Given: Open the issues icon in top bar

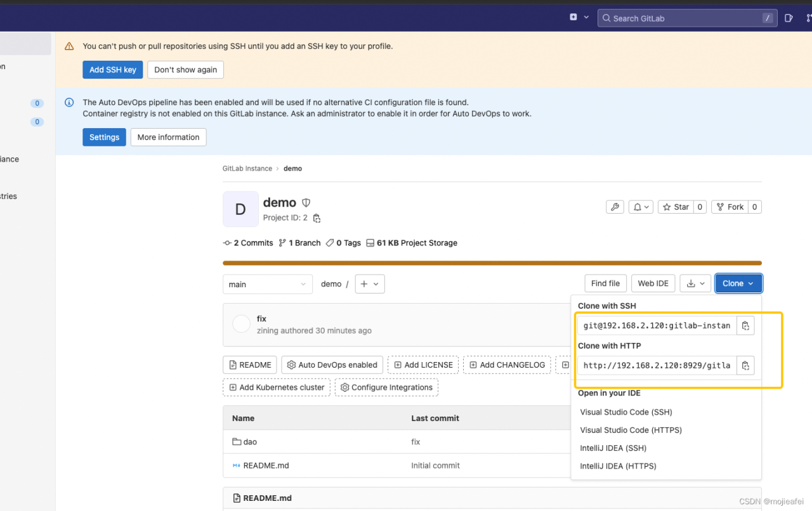Looking at the screenshot, I should point(789,18).
